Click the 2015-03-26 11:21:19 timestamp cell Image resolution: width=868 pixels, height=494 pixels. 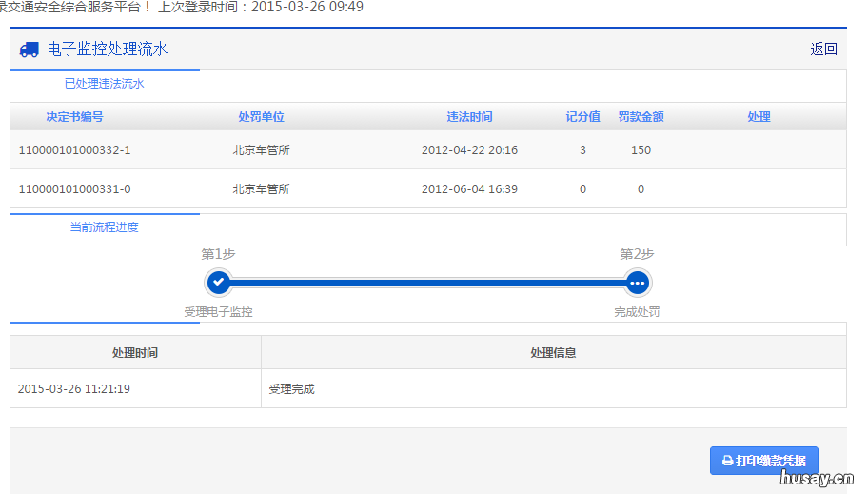click(x=74, y=388)
